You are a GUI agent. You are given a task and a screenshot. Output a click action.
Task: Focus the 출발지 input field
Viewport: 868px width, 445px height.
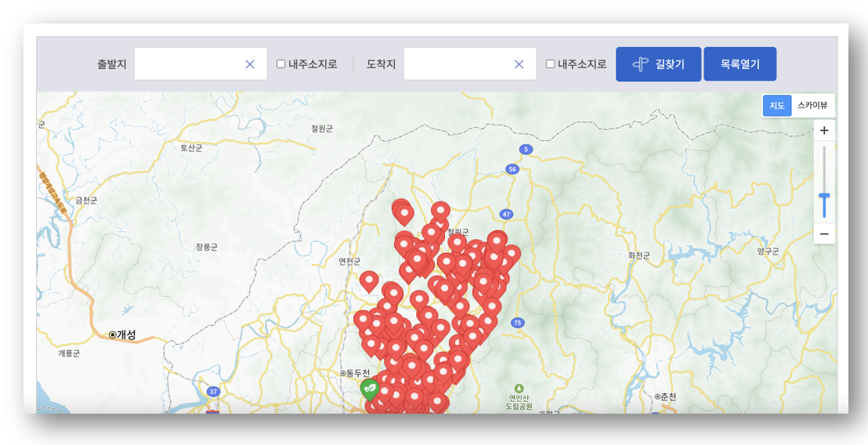pos(201,64)
